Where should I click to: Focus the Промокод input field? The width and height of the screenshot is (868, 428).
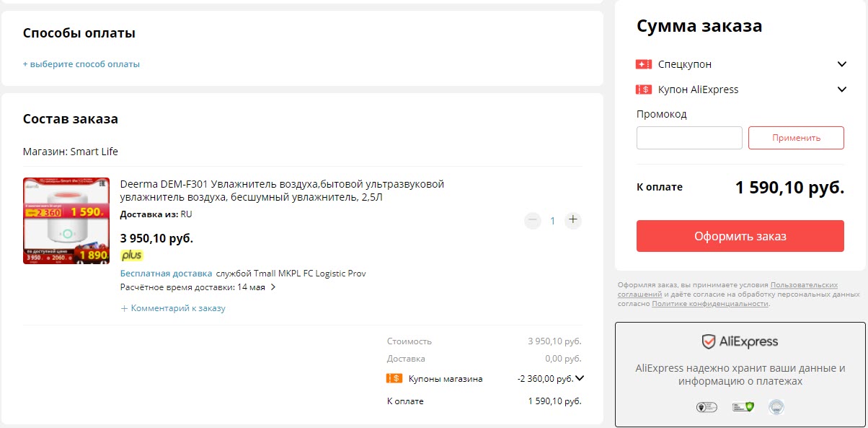click(689, 138)
